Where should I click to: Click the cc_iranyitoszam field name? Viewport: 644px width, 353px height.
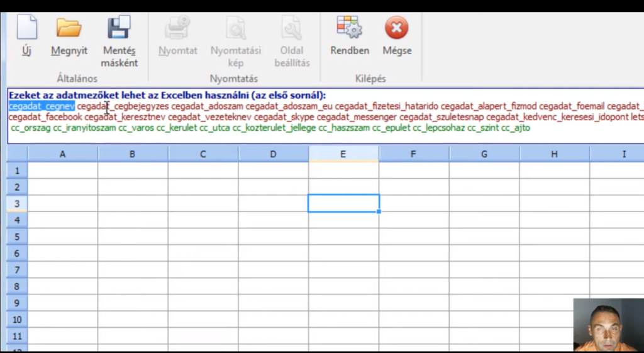pyautogui.click(x=84, y=128)
